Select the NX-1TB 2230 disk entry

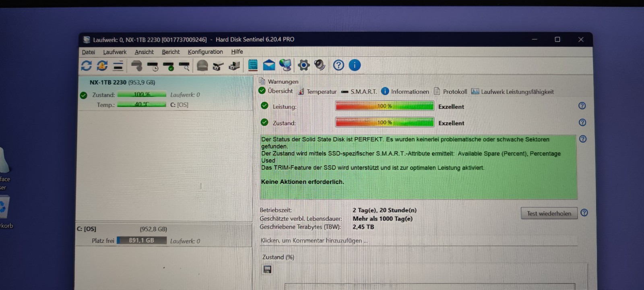[165, 93]
